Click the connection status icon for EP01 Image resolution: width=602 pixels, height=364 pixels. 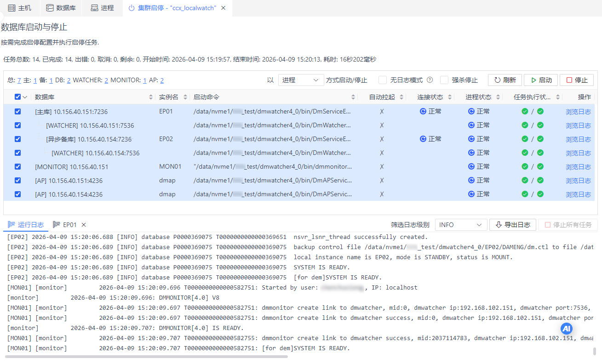pyautogui.click(x=423, y=111)
